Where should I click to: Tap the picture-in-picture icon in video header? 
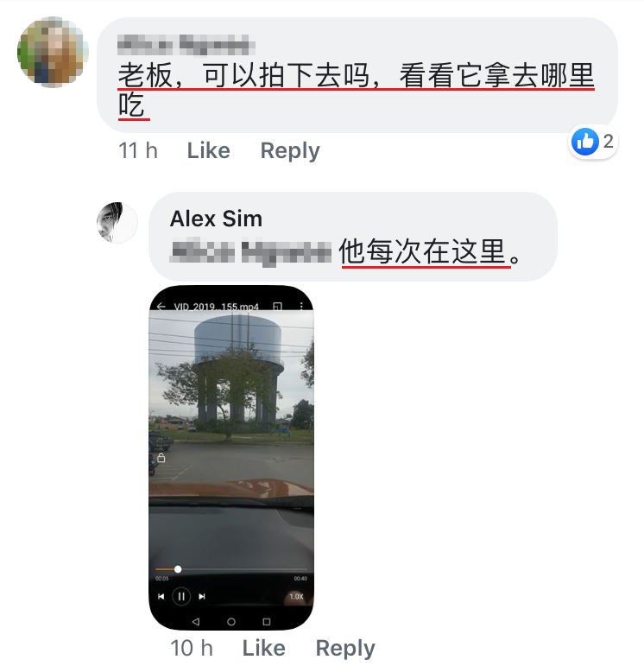pyautogui.click(x=277, y=307)
